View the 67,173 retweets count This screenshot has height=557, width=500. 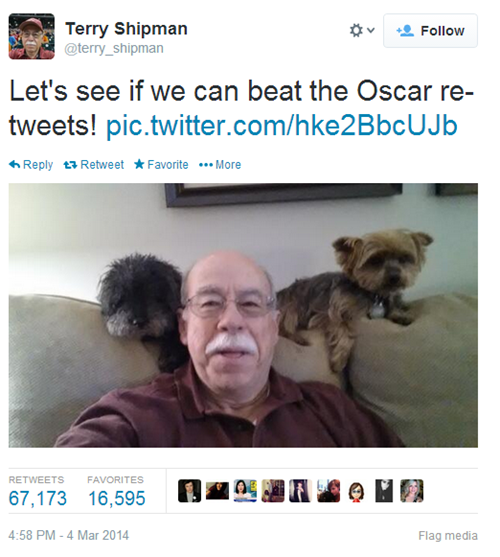coord(37,498)
